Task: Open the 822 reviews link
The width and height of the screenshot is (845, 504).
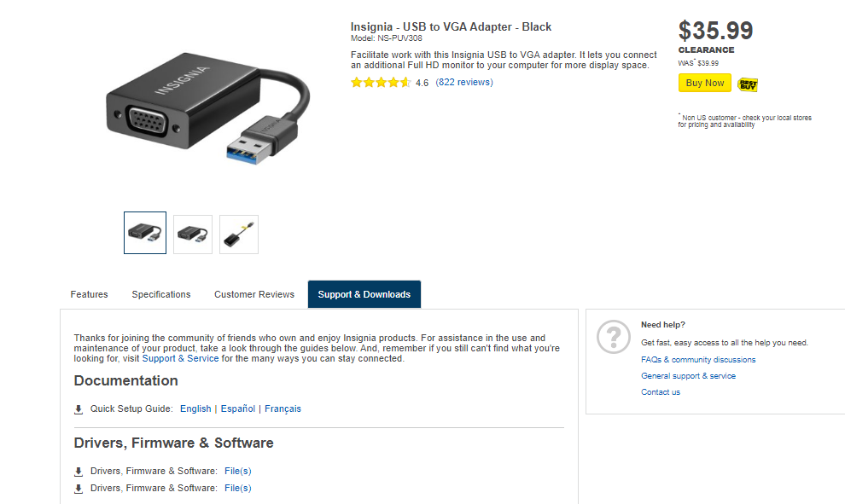Action: 464,83
